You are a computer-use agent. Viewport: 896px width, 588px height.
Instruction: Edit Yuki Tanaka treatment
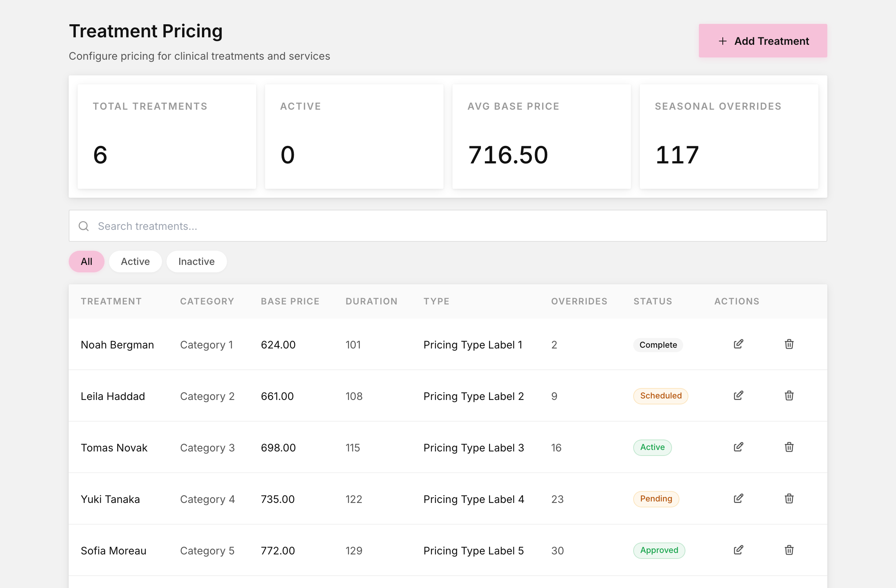(x=738, y=499)
